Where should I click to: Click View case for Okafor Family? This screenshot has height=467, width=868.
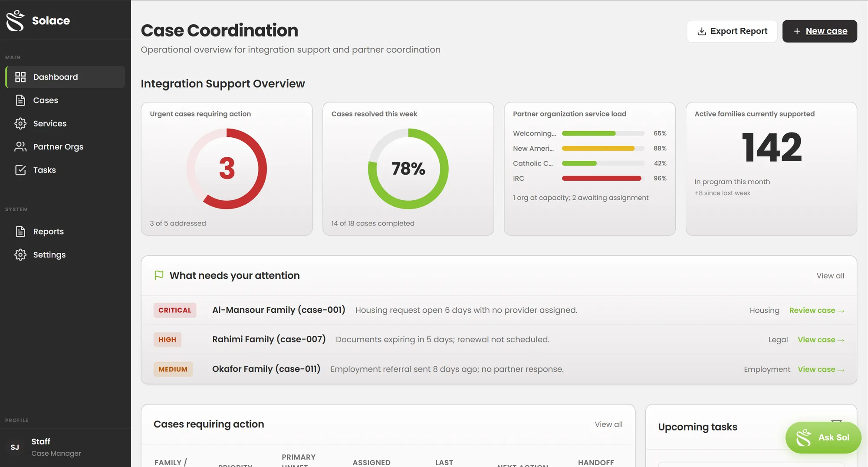821,369
